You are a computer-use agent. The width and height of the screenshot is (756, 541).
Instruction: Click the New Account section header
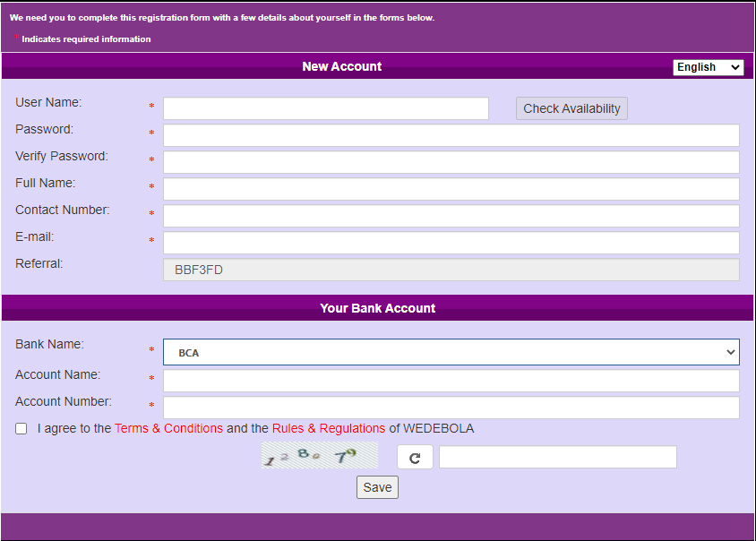point(341,66)
